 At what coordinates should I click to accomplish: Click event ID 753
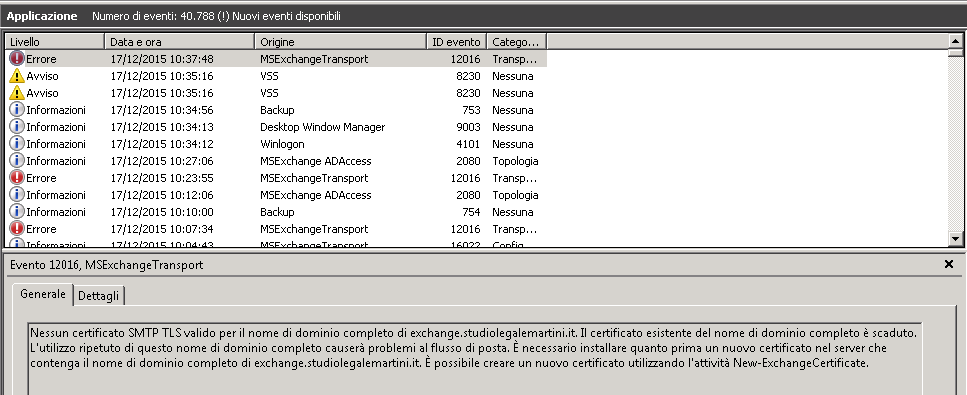[471, 110]
